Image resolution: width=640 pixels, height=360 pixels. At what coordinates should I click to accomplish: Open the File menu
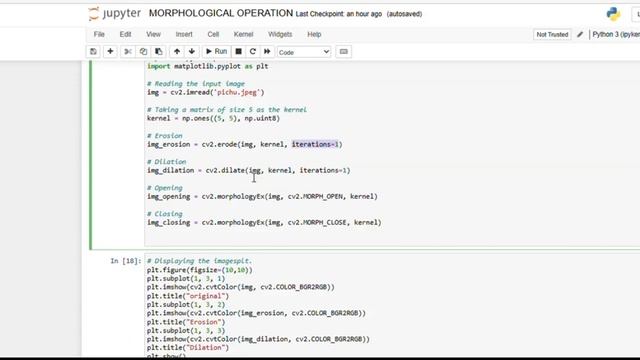pos(99,34)
